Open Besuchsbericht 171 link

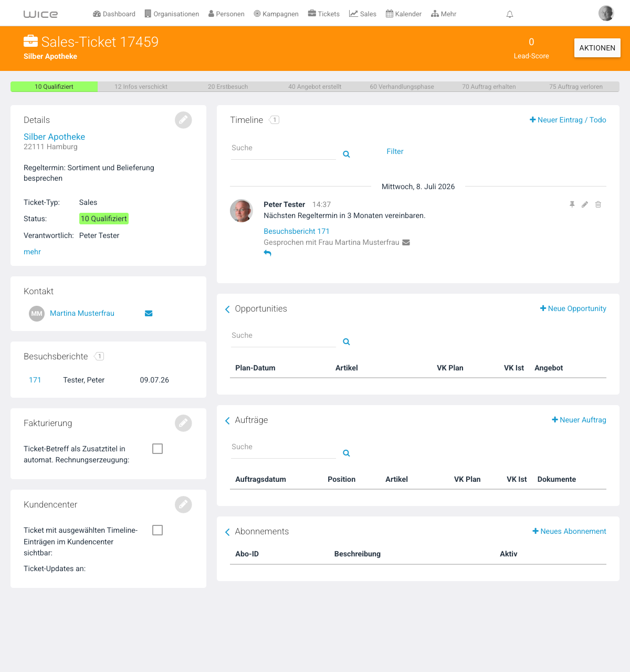pyautogui.click(x=297, y=231)
